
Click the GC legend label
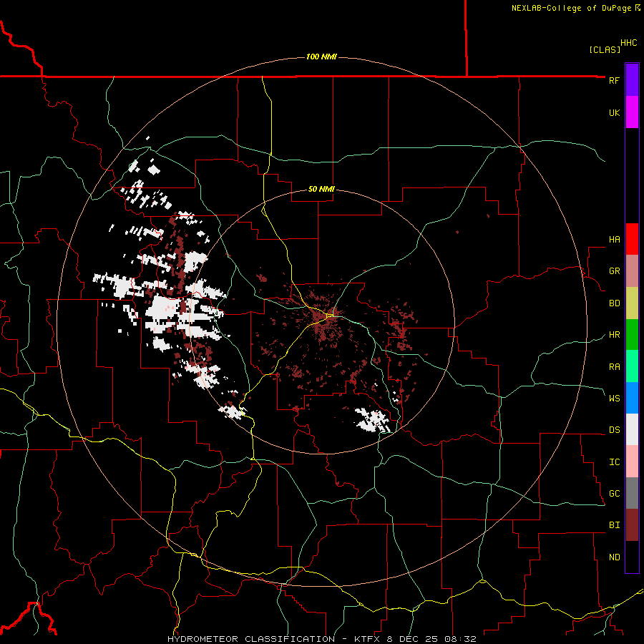(614, 494)
